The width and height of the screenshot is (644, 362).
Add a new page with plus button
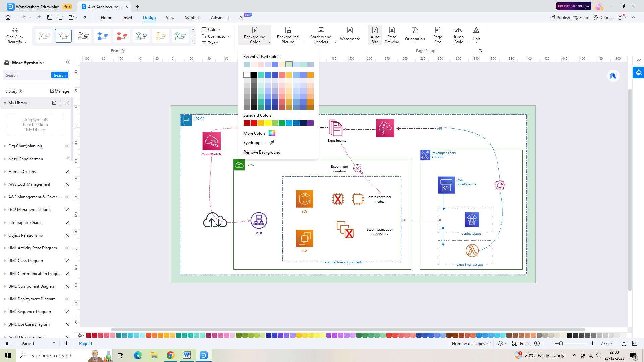66,343
